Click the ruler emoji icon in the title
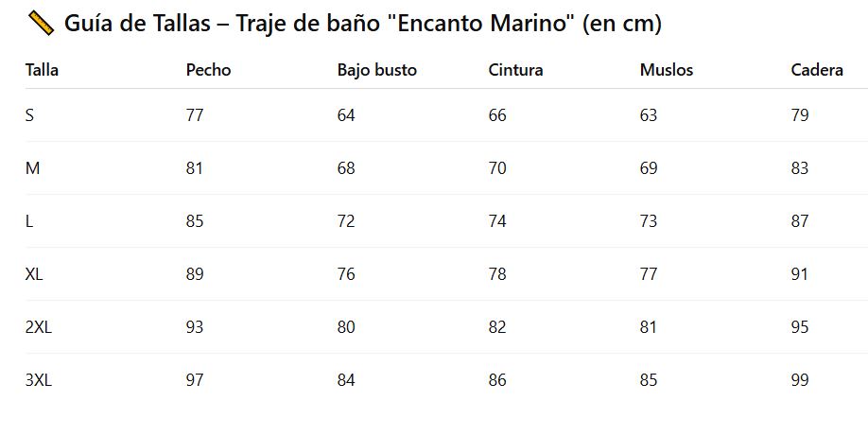Viewport: 868px width, 436px height. click(x=41, y=24)
